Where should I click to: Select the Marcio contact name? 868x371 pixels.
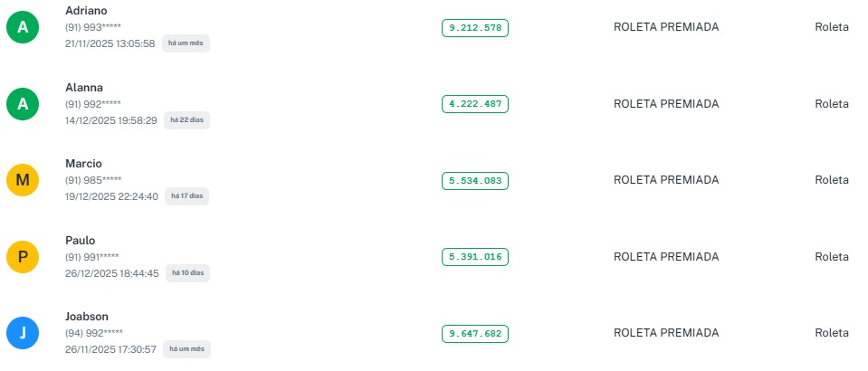(x=84, y=164)
